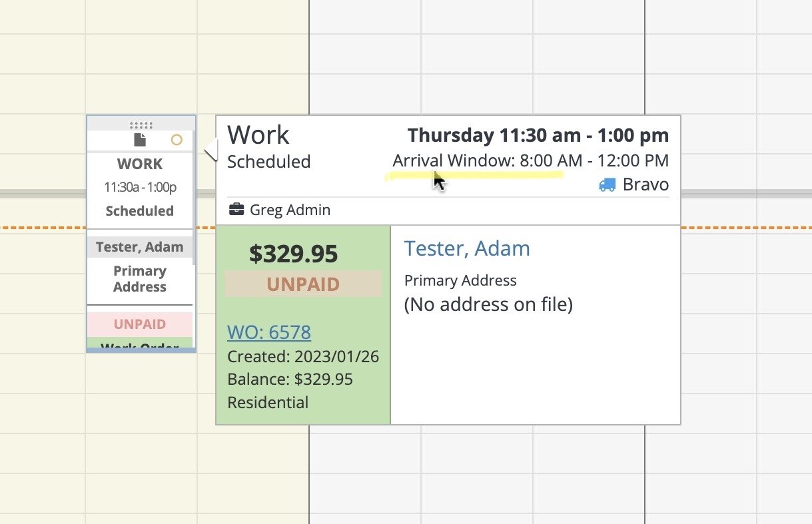Click the Arrival Window time text
The image size is (812, 524).
tap(530, 160)
